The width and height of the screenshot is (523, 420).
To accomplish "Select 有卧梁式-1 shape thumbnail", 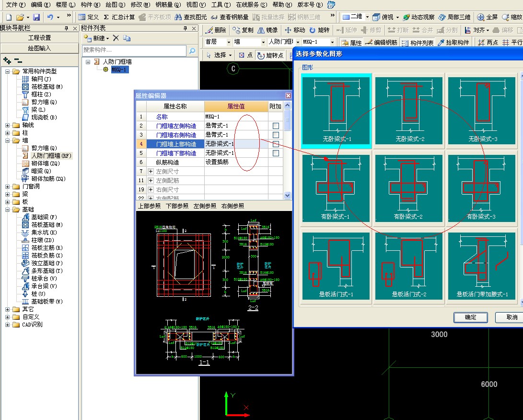I will click(x=336, y=188).
